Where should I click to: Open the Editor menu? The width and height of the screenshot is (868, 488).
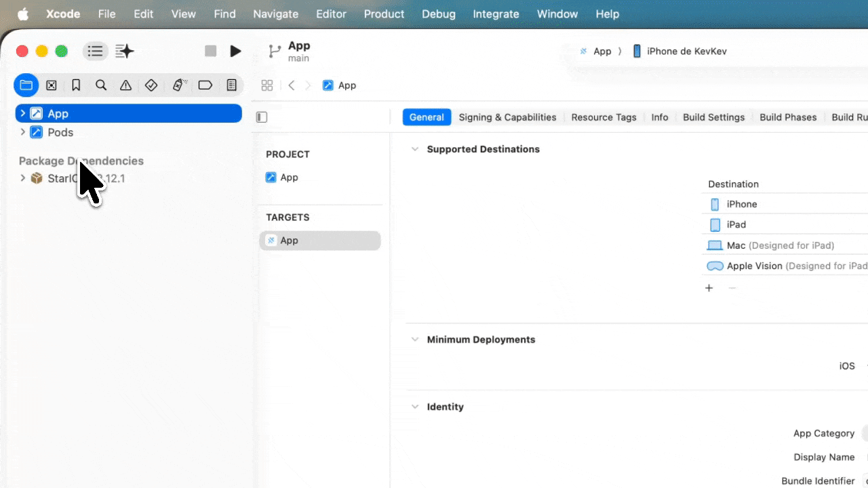pyautogui.click(x=331, y=14)
